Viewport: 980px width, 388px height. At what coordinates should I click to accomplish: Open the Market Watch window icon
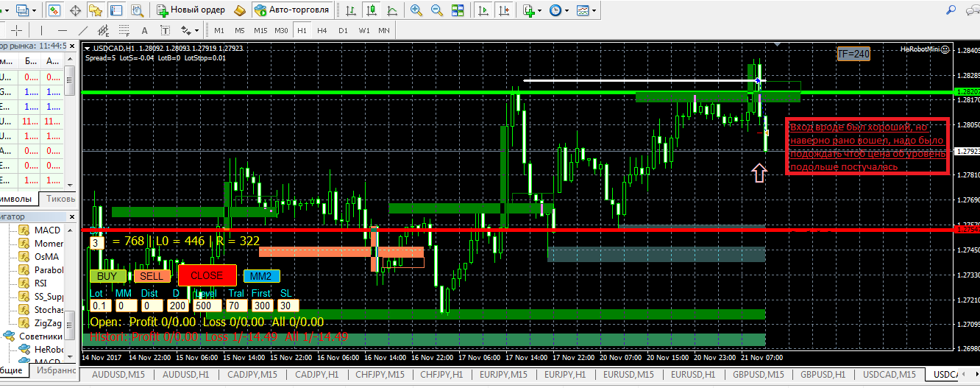(54, 10)
